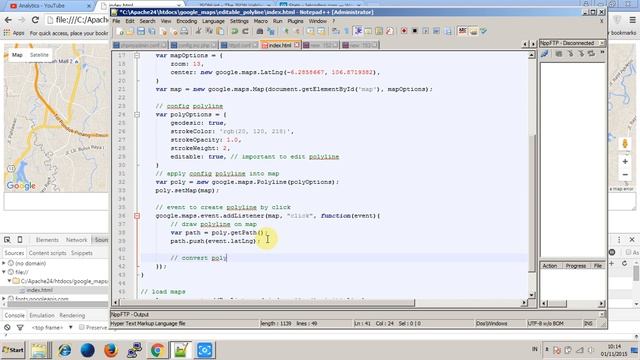Screen dimensions: 640x360
Task: Activate DevTools inspect element icon
Action: [x=7, y=240]
